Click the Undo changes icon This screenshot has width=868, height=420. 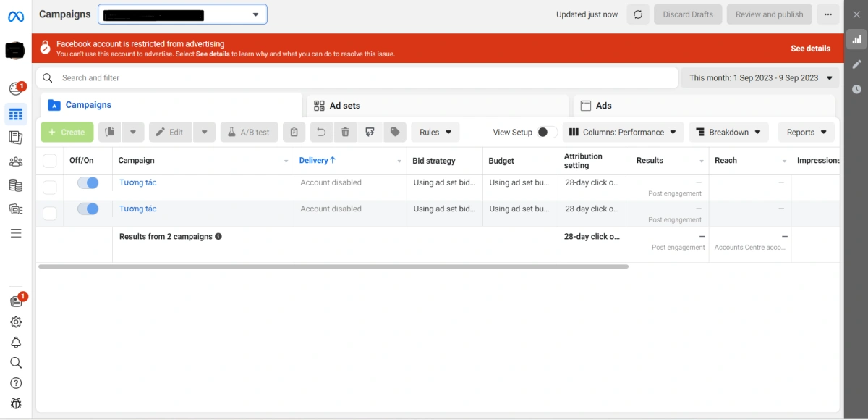point(322,132)
